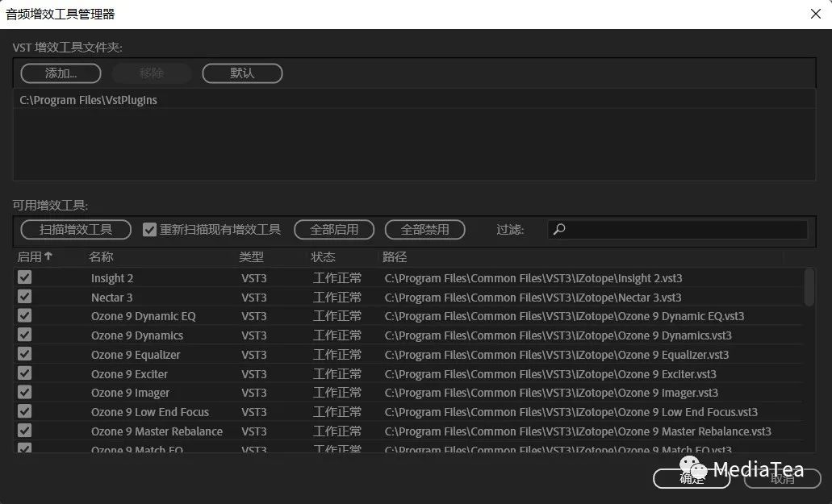This screenshot has width=832, height=504.
Task: Sort by the 类型 column header
Action: pyautogui.click(x=251, y=257)
